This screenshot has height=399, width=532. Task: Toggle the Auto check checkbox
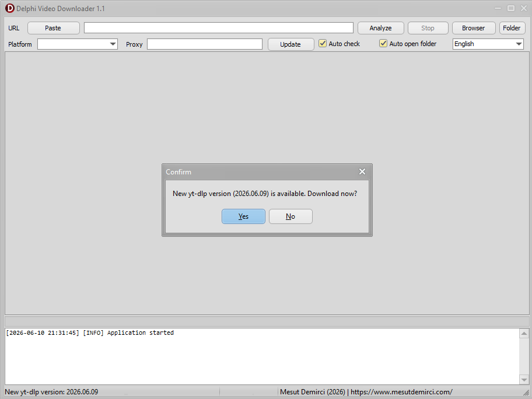pyautogui.click(x=323, y=43)
